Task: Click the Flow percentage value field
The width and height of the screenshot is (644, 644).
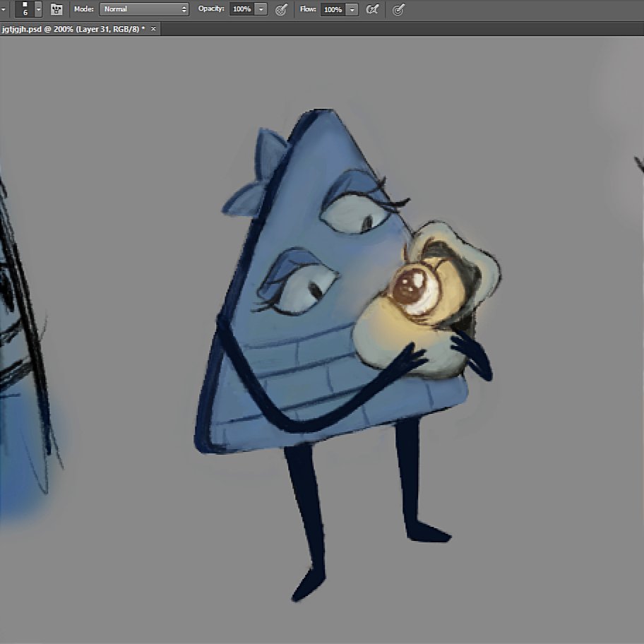Action: (x=334, y=9)
